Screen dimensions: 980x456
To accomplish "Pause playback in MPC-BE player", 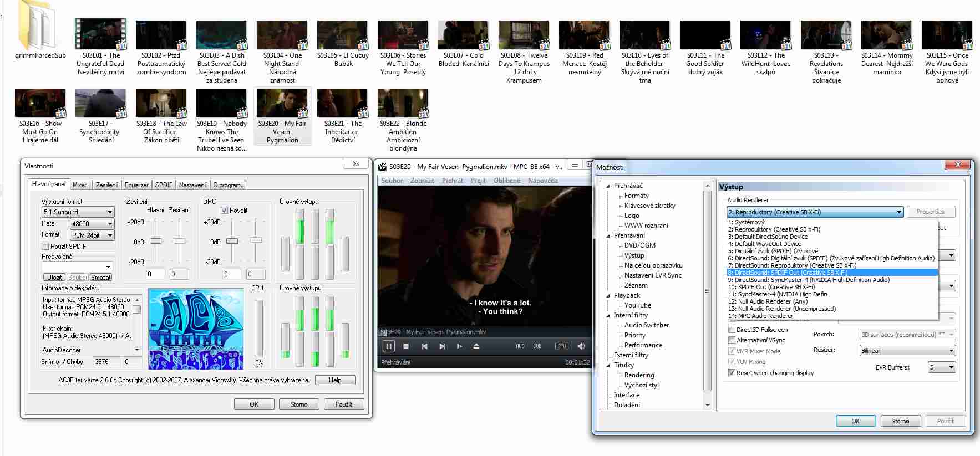I will coord(389,346).
